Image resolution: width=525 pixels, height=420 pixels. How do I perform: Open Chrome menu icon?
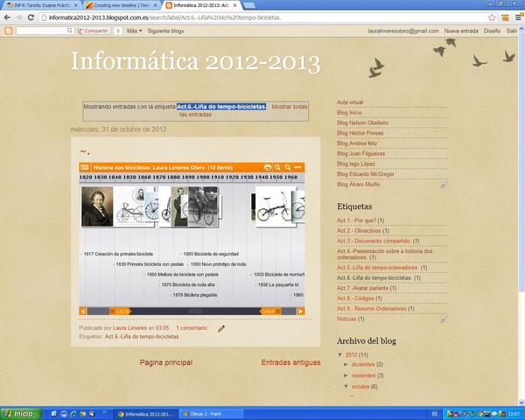coord(518,17)
